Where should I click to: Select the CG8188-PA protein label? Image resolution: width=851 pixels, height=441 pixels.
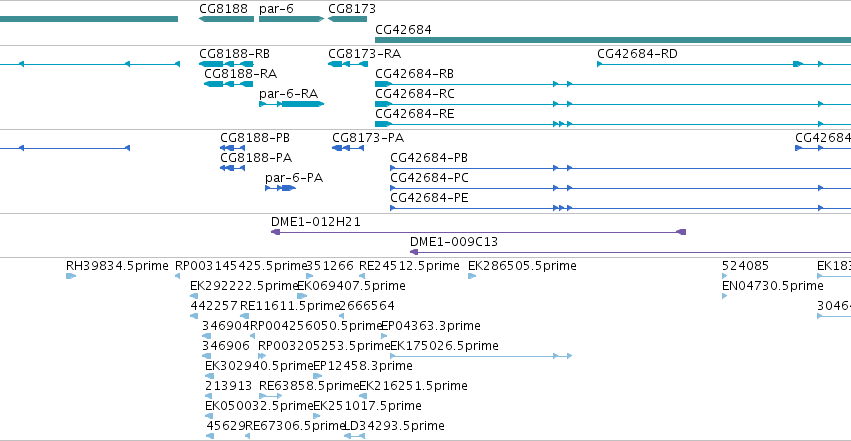[256, 158]
